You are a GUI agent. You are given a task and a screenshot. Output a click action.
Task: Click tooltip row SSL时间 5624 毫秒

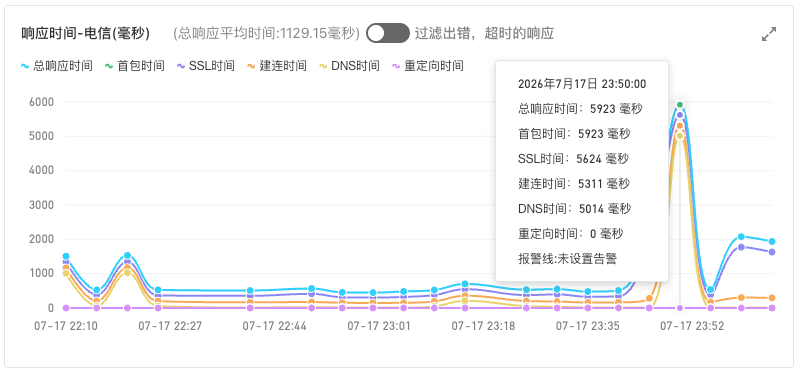pos(573,159)
